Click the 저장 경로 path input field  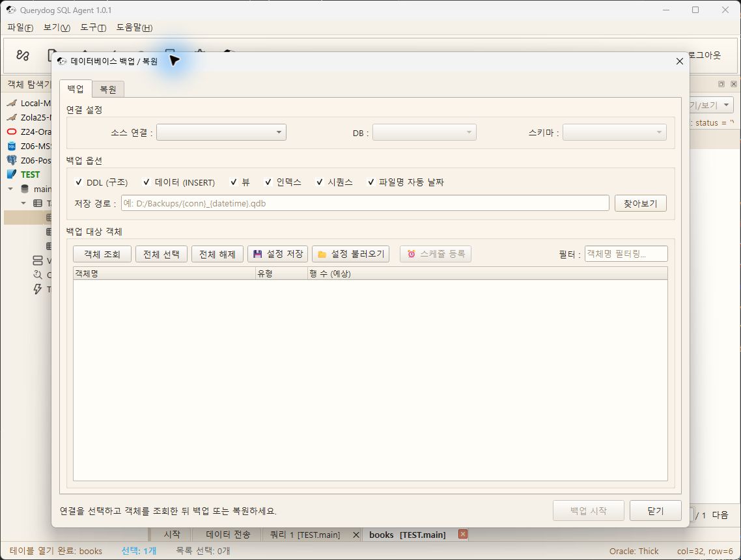tap(365, 203)
